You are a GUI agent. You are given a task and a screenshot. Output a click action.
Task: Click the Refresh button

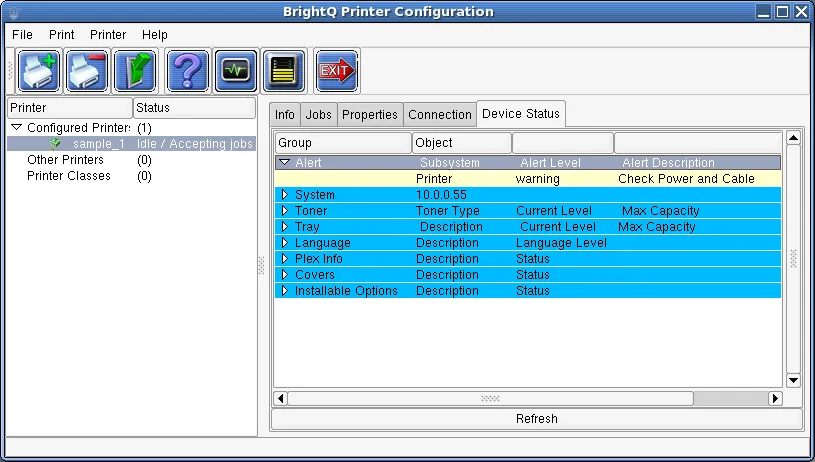pyautogui.click(x=537, y=419)
